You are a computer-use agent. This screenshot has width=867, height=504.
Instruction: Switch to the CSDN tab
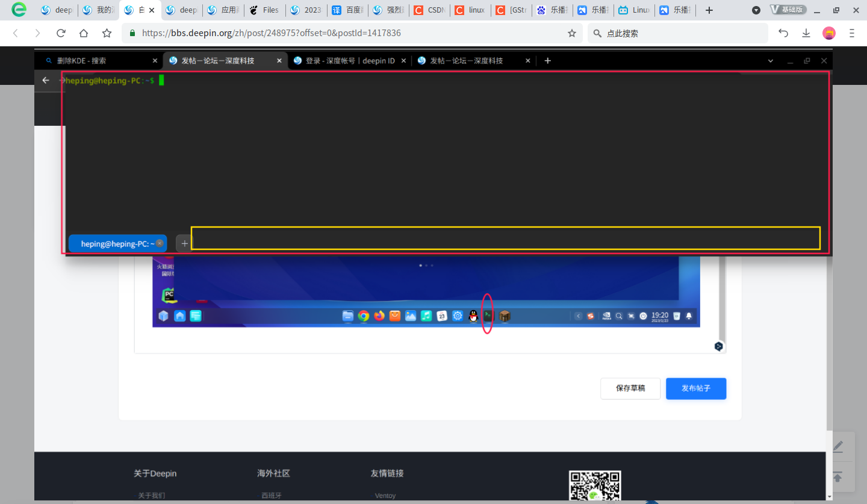(430, 10)
